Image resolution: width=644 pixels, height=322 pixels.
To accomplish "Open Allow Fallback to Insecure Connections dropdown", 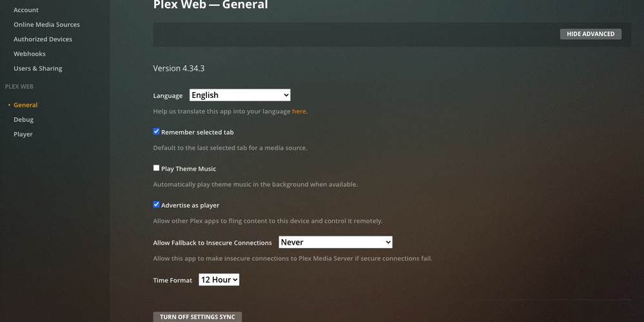I will click(336, 242).
